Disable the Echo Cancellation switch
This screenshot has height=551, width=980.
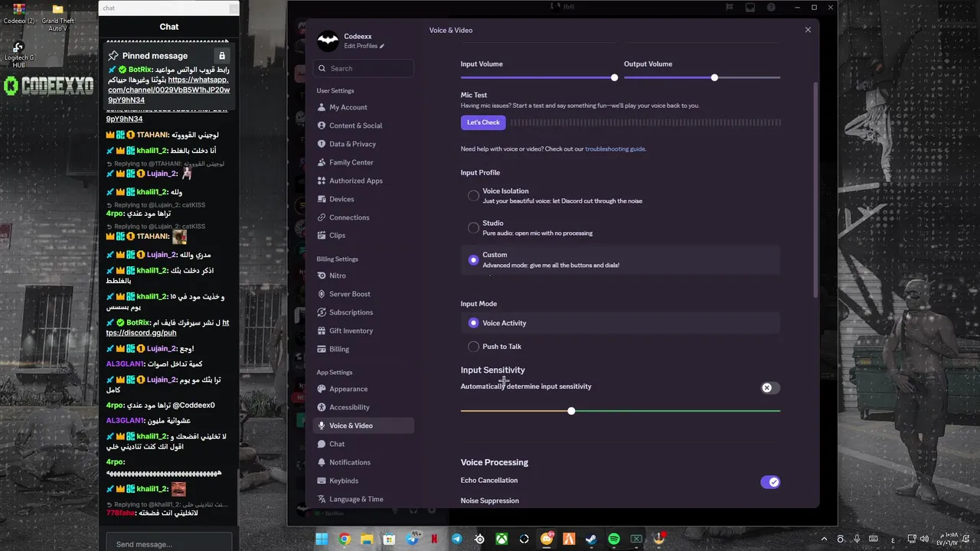[x=770, y=482]
